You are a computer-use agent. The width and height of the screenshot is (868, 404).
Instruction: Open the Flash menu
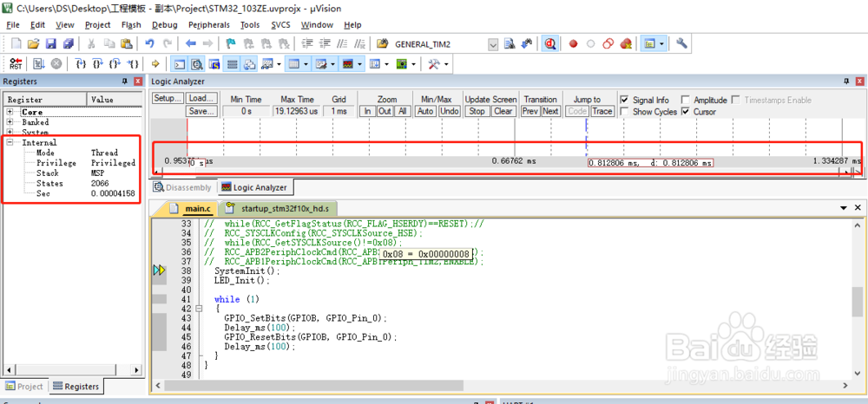[131, 25]
